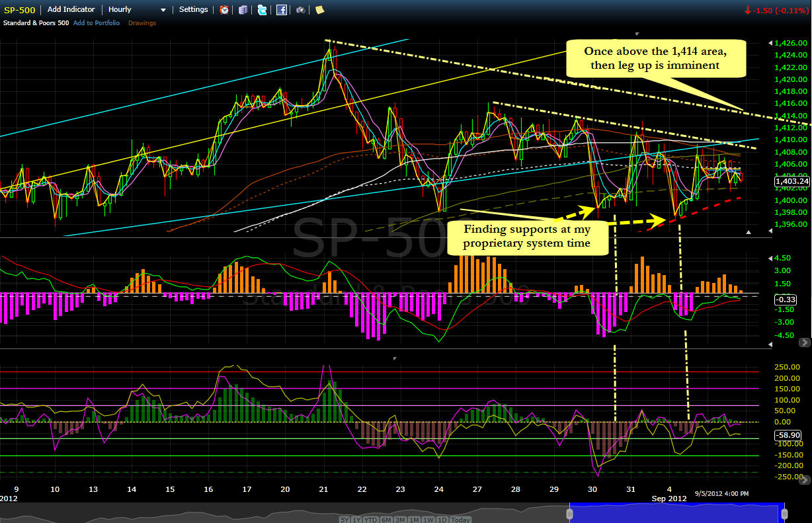Click the 9/5/2012 4:00 PM timestamp
The image size is (812, 523).
[721, 494]
